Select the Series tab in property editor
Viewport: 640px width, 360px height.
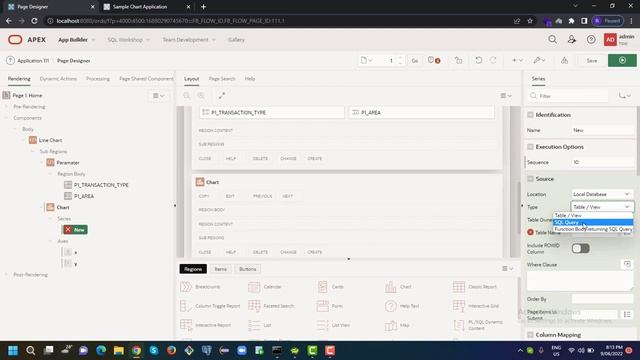(x=538, y=78)
